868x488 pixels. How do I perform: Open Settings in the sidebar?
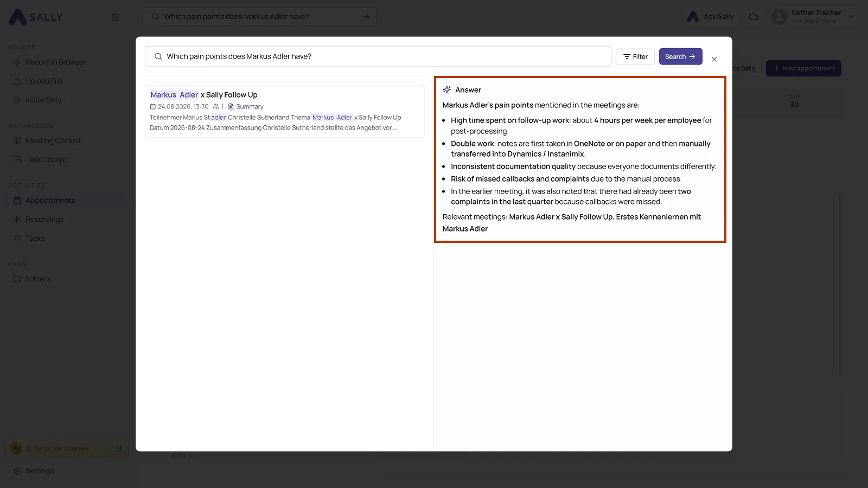tap(40, 471)
